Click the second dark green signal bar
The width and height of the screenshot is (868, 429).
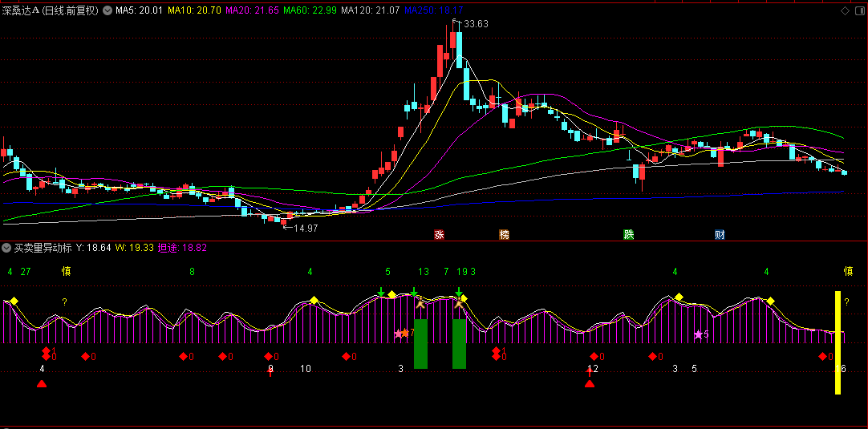(459, 344)
